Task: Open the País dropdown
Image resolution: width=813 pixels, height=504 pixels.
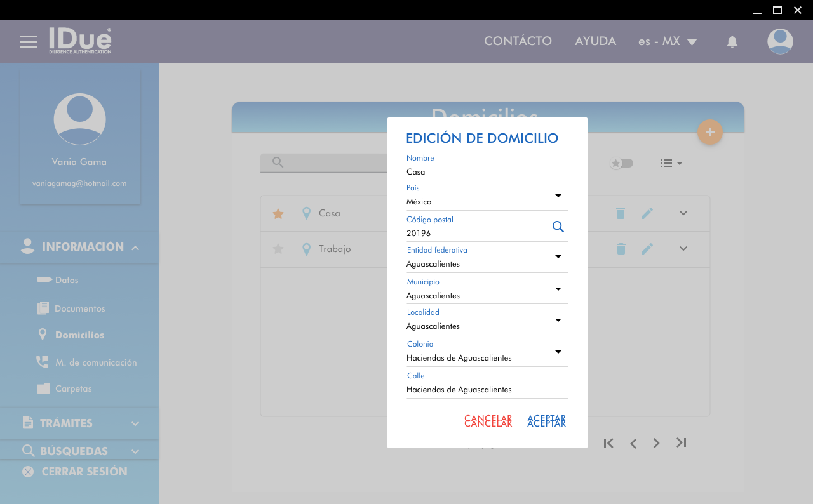Action: pyautogui.click(x=558, y=196)
